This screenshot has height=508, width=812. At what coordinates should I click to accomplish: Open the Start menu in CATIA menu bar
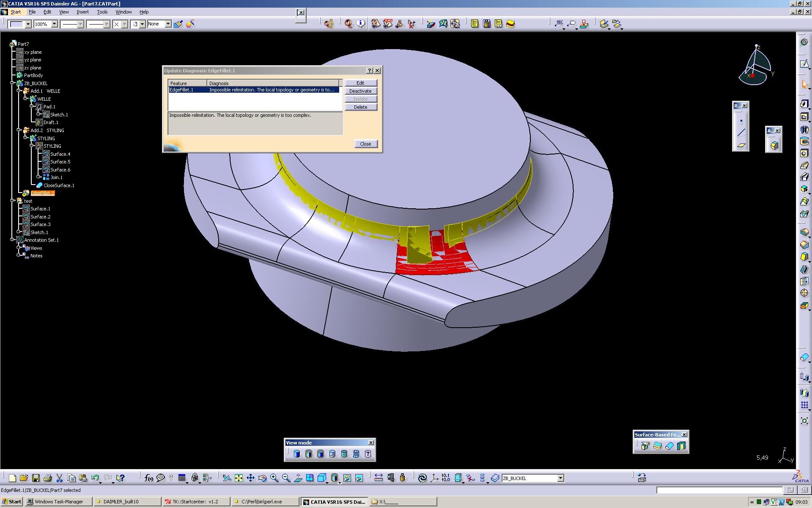coord(16,12)
